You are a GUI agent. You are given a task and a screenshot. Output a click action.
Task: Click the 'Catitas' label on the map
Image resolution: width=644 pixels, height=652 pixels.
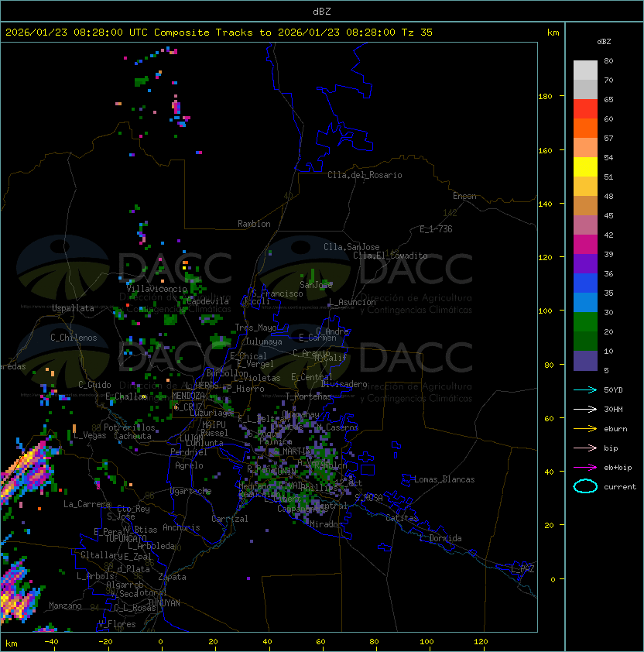[402, 518]
